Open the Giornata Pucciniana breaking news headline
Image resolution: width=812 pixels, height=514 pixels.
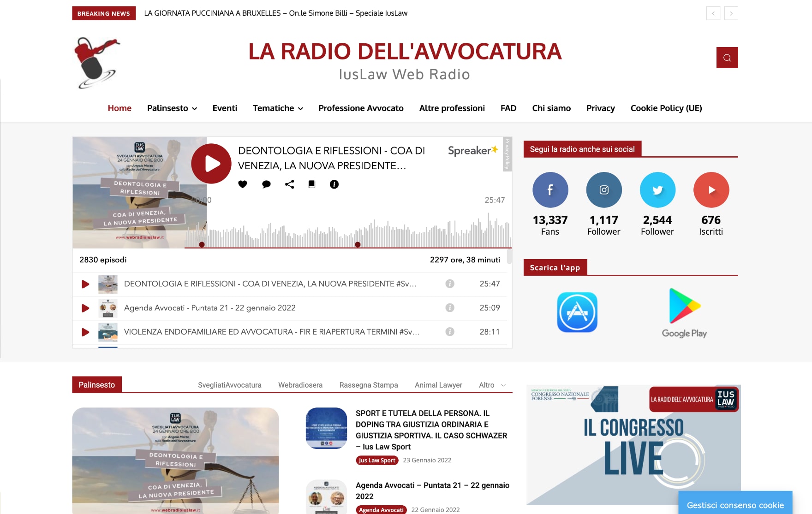click(x=276, y=13)
